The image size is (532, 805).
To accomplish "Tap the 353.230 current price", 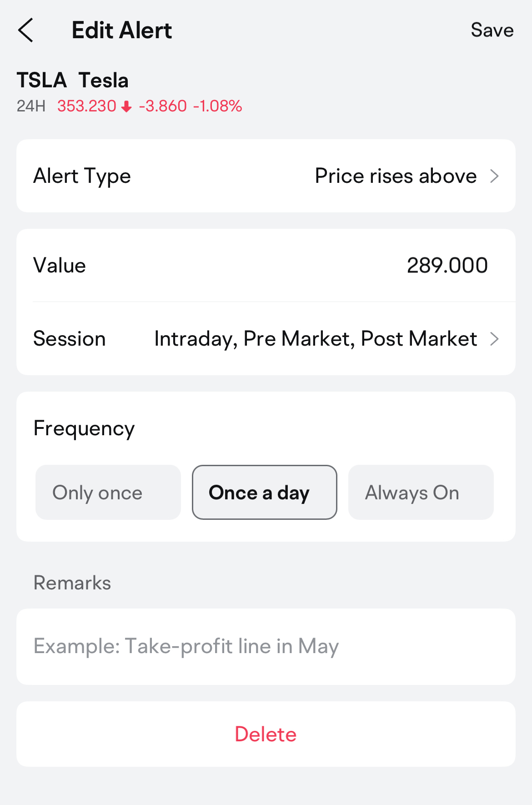I will click(x=87, y=106).
